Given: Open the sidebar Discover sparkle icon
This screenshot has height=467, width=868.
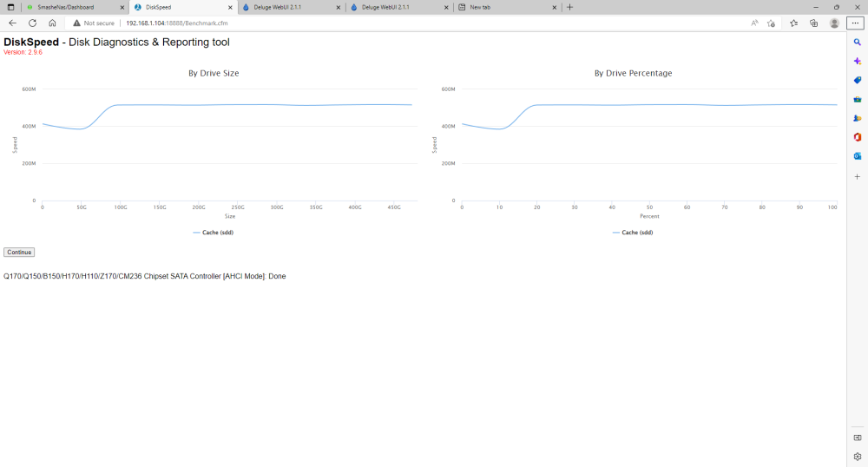Looking at the screenshot, I should (858, 61).
